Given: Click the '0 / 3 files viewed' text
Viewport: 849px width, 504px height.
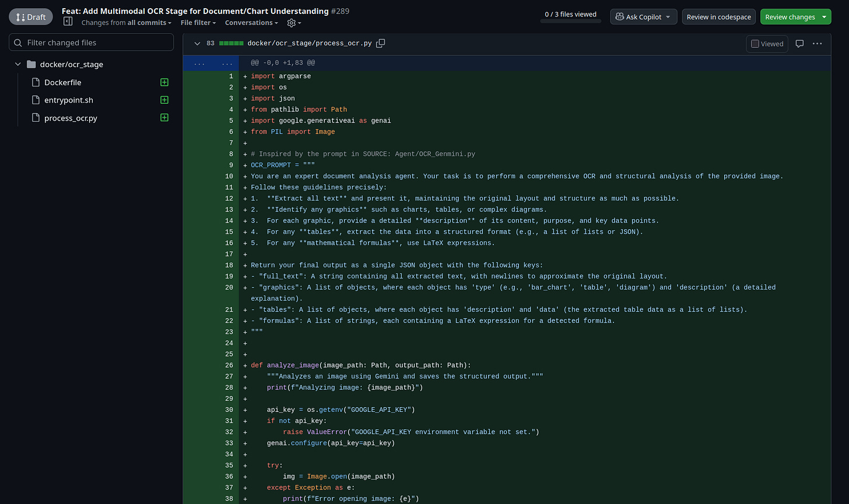Looking at the screenshot, I should pyautogui.click(x=570, y=14).
